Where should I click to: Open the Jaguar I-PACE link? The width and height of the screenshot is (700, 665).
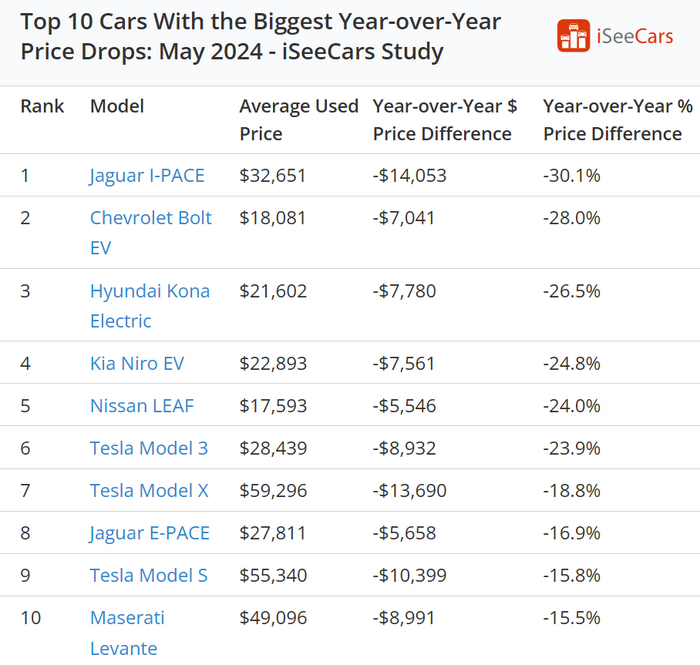click(147, 176)
